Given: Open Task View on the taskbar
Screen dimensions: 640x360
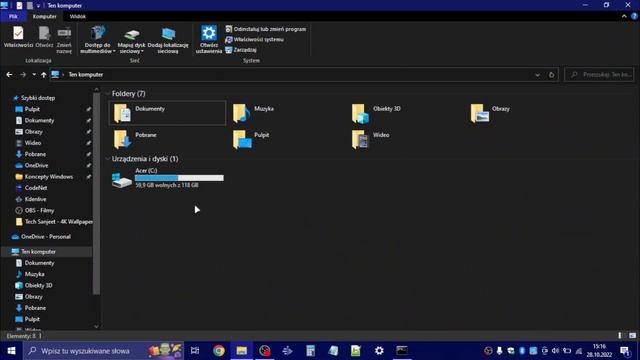Looking at the screenshot, I should pyautogui.click(x=195, y=351).
